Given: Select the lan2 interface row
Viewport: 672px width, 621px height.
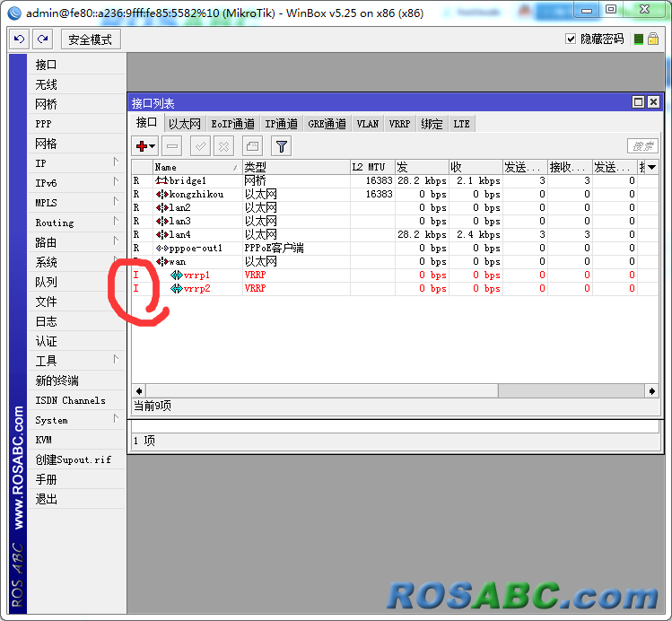Looking at the screenshot, I should (x=395, y=208).
